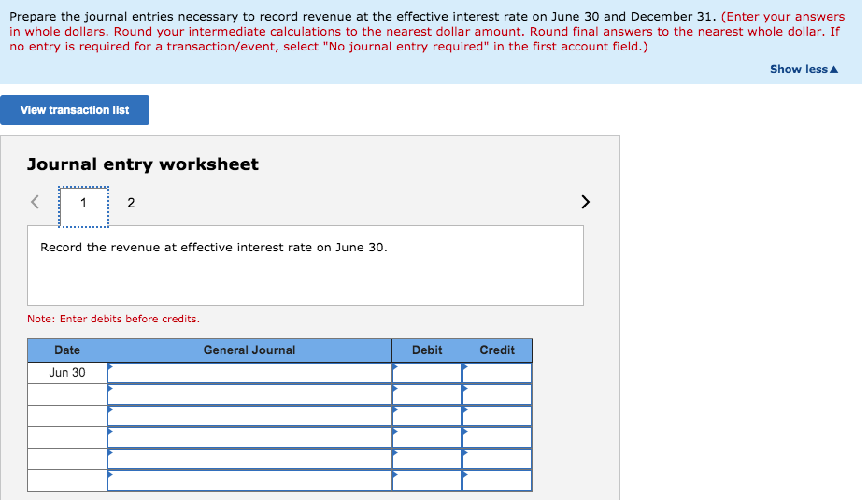
Task: Click the Date column header
Action: tap(67, 350)
